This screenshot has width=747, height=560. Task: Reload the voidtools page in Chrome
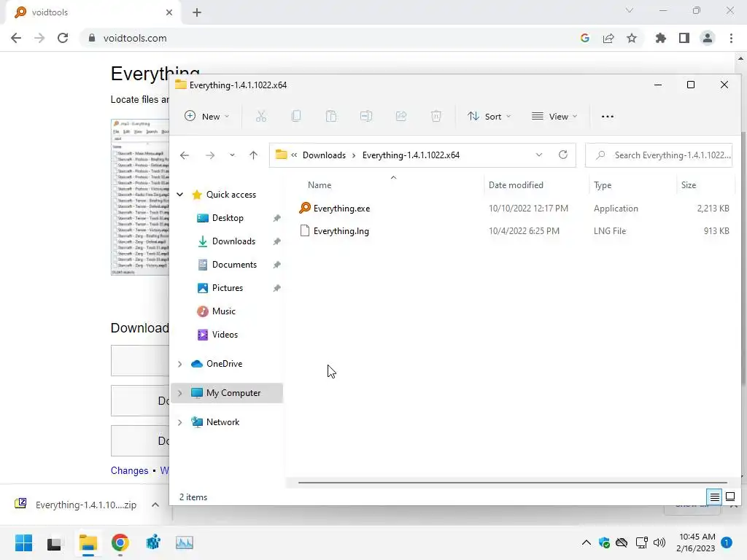63,38
